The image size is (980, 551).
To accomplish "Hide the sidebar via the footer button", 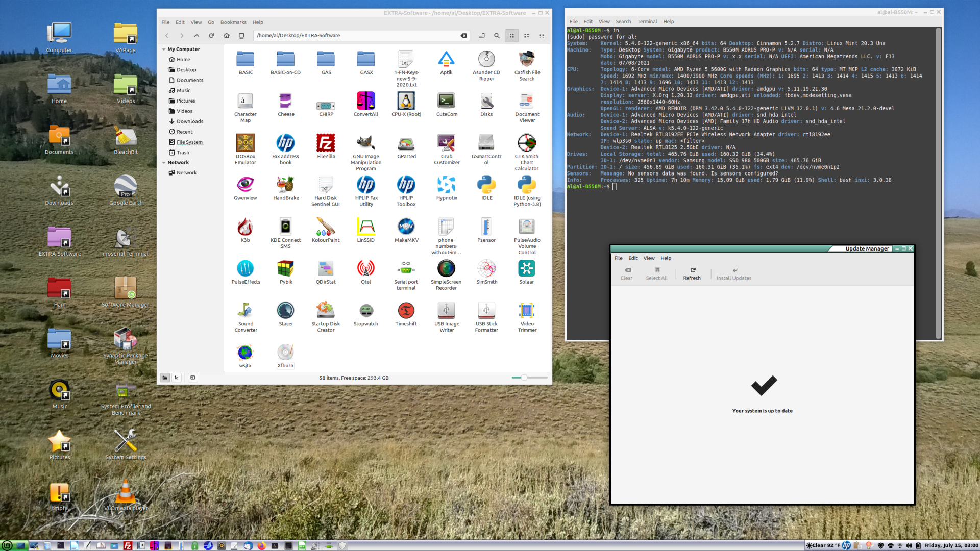I will pos(192,378).
